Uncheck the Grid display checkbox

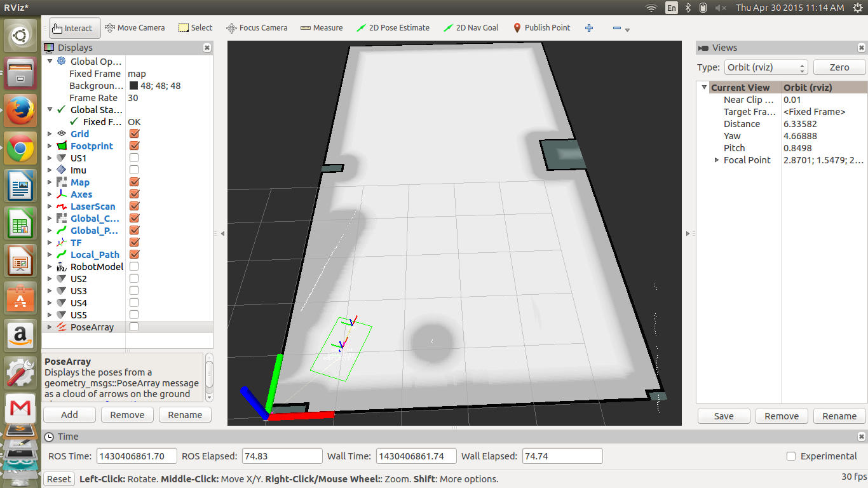click(x=134, y=134)
